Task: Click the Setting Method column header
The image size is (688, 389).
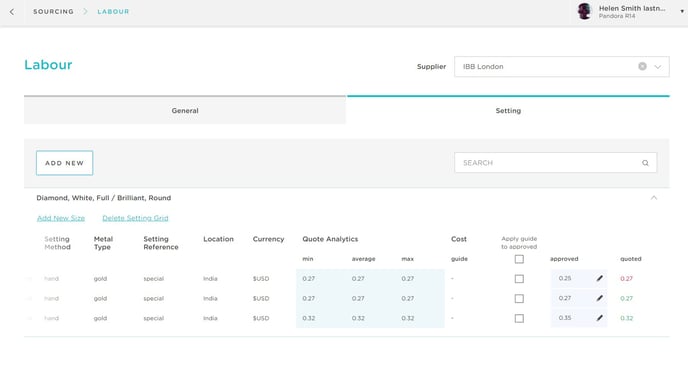Action: [57, 243]
